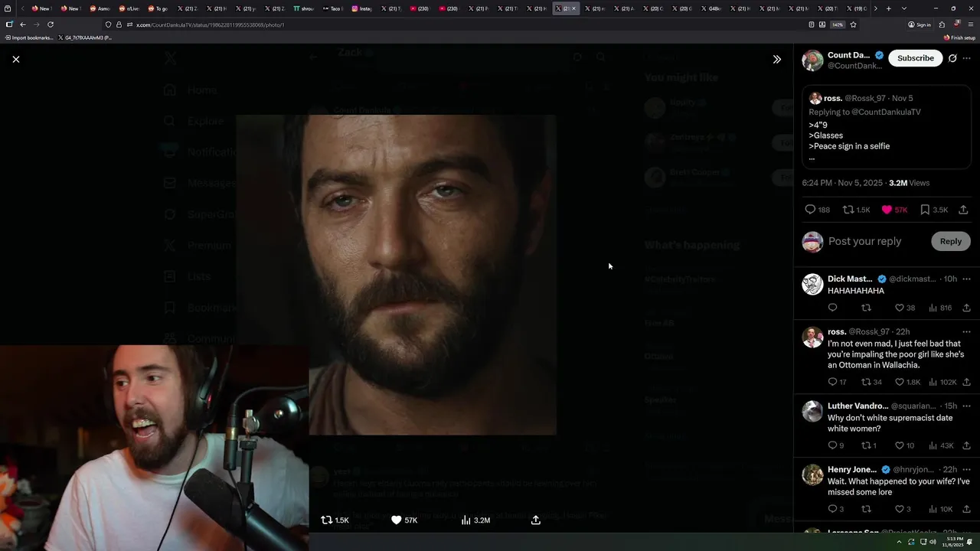The image size is (980, 551).
Task: Open Count Dankula's profile avatar
Action: click(x=812, y=60)
